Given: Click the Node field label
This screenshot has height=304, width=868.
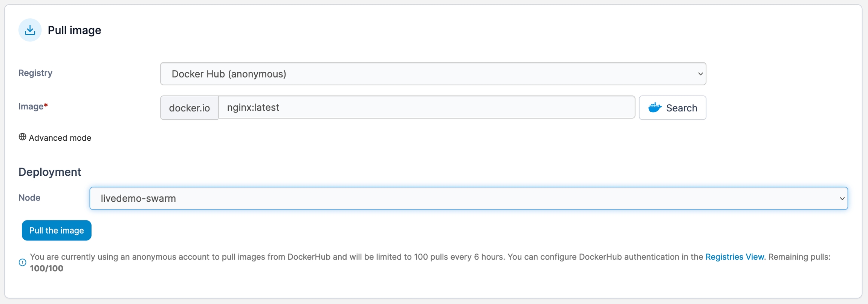Looking at the screenshot, I should click(29, 198).
